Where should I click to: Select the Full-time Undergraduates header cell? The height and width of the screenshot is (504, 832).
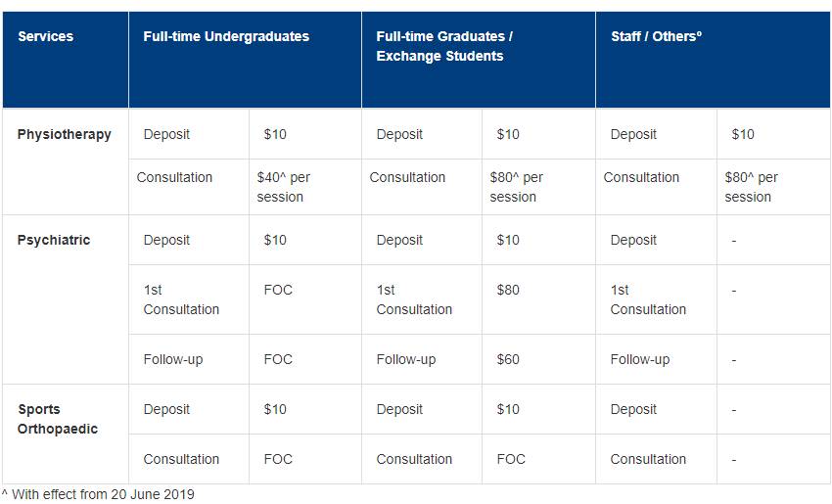(226, 36)
